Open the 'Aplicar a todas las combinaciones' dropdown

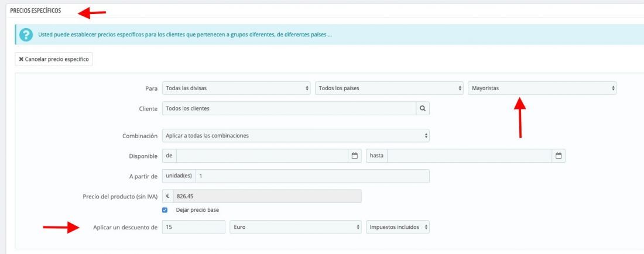tap(296, 135)
